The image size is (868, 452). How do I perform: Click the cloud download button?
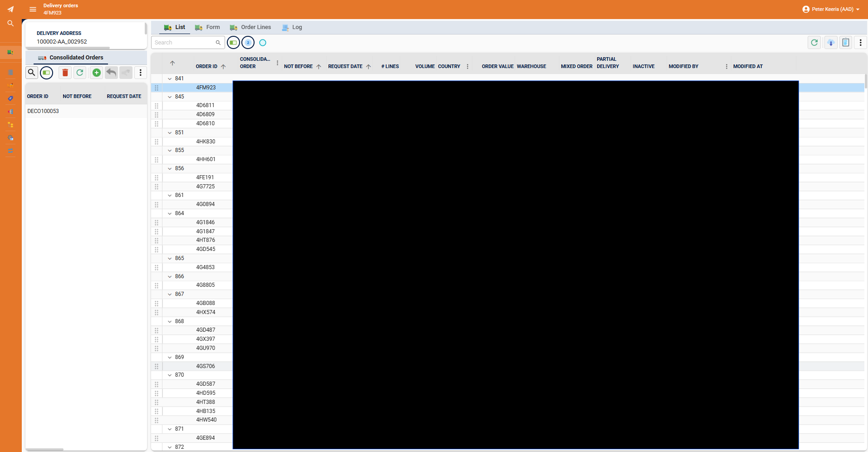click(x=831, y=43)
